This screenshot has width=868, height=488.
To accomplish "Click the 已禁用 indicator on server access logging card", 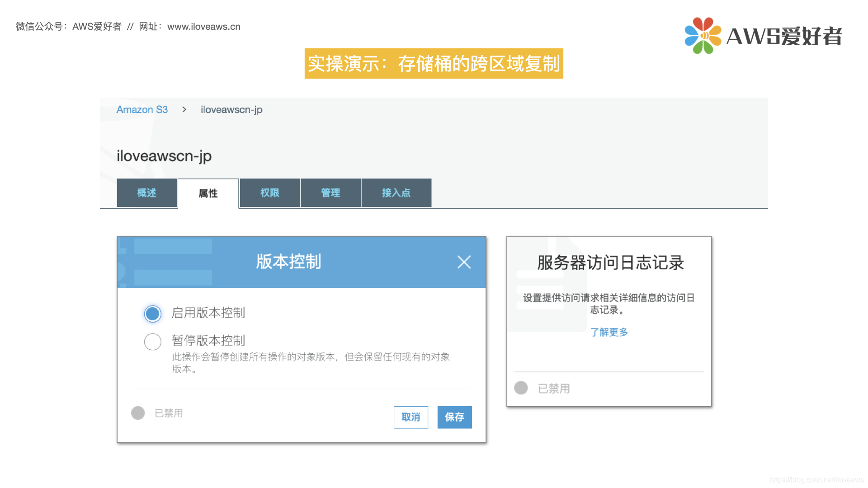I will click(521, 388).
